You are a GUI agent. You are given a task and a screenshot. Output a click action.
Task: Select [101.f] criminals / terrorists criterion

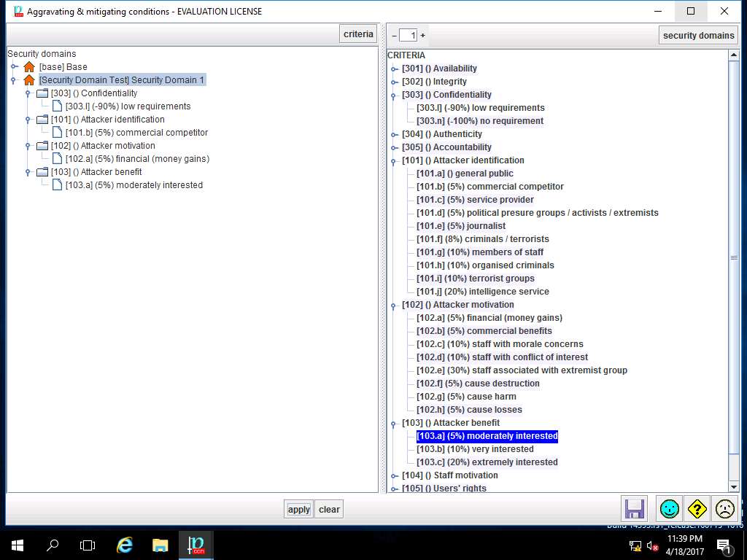click(483, 239)
